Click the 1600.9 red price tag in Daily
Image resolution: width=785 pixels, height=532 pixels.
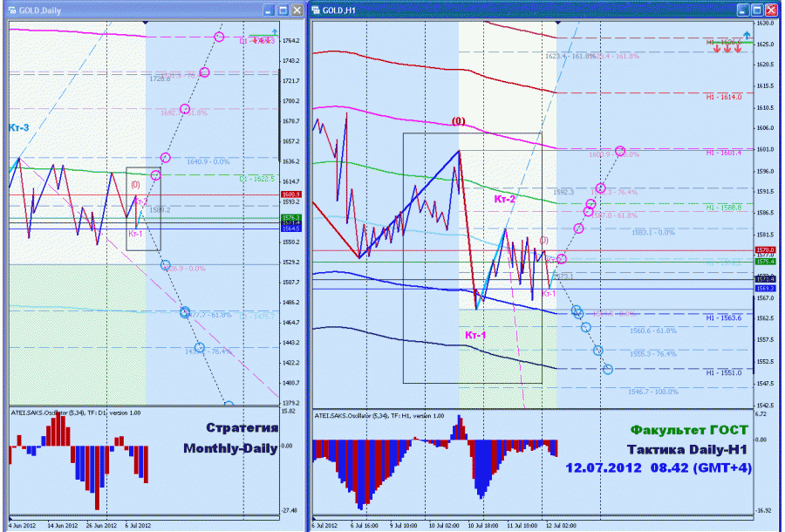(290, 194)
